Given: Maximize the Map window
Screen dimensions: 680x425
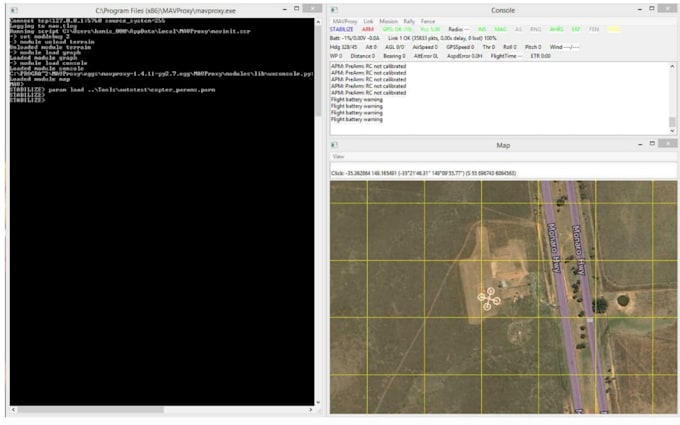Looking at the screenshot, I should pos(652,144).
